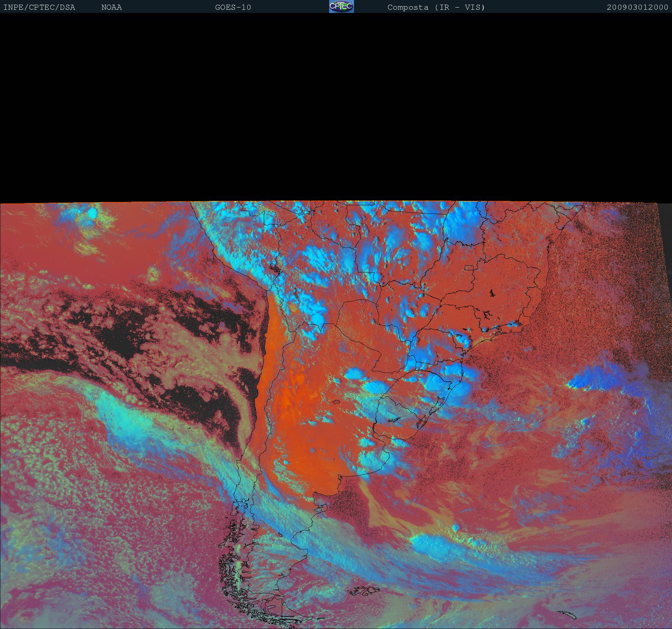Click the 200903012000 timestamp

point(638,8)
